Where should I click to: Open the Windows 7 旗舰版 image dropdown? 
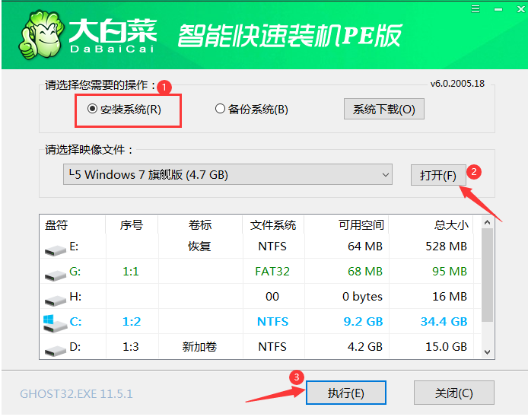[227, 174]
